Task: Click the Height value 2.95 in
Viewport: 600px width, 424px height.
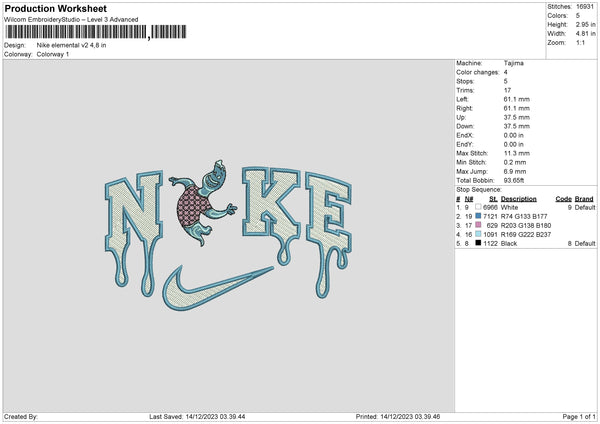Action: 585,24
